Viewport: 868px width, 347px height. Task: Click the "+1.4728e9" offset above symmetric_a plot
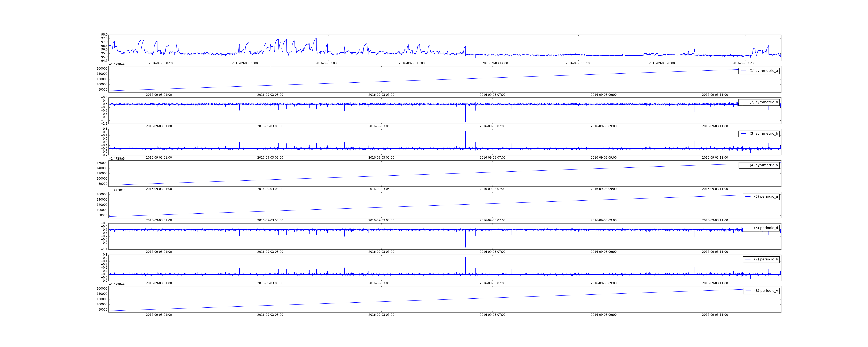coord(117,64)
